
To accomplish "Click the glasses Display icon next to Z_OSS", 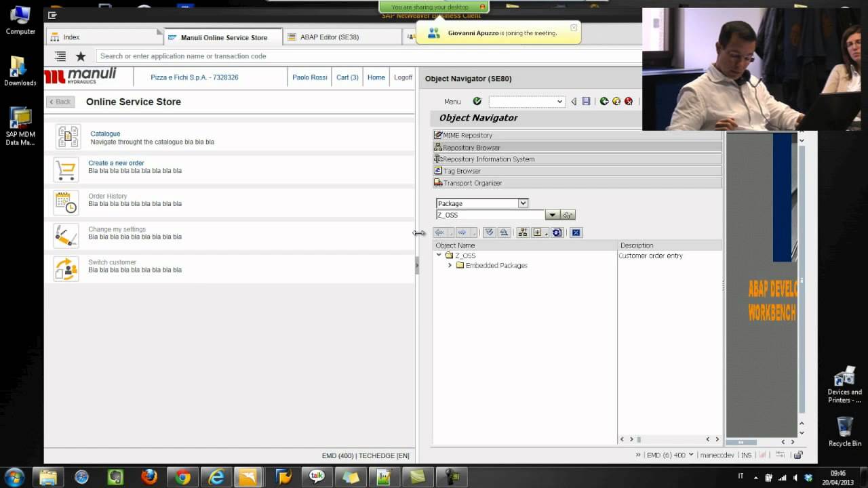I will (568, 215).
